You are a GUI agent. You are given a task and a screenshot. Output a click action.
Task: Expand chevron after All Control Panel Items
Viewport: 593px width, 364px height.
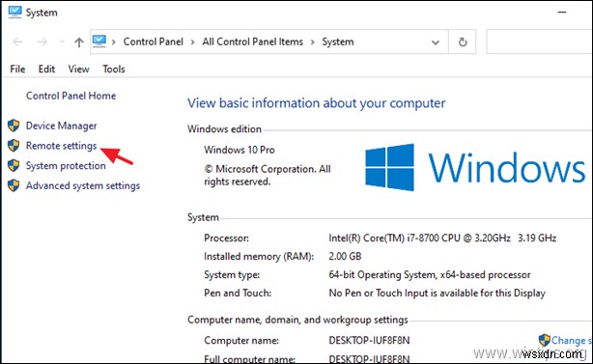312,42
